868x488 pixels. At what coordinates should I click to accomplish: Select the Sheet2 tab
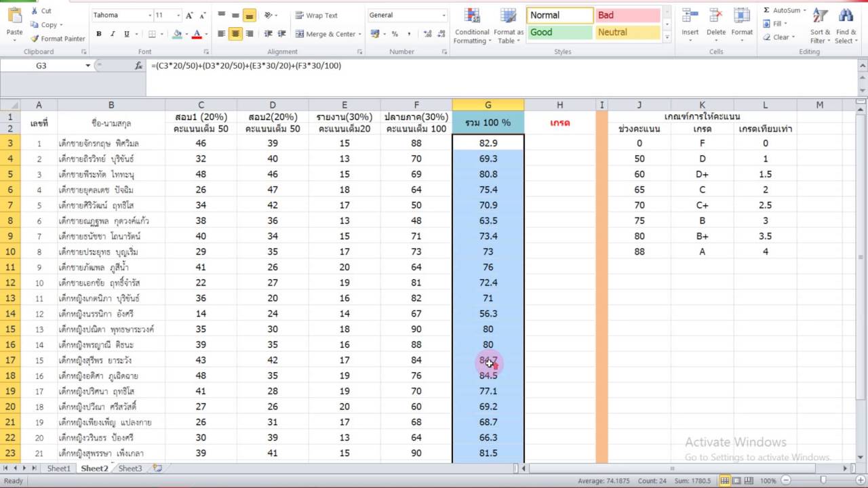[94, 468]
